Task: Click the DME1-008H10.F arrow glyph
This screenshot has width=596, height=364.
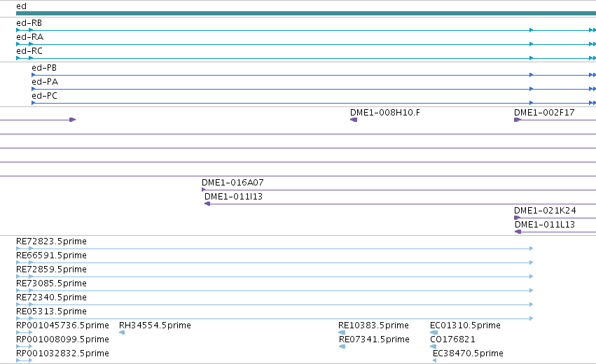Action: 354,120
